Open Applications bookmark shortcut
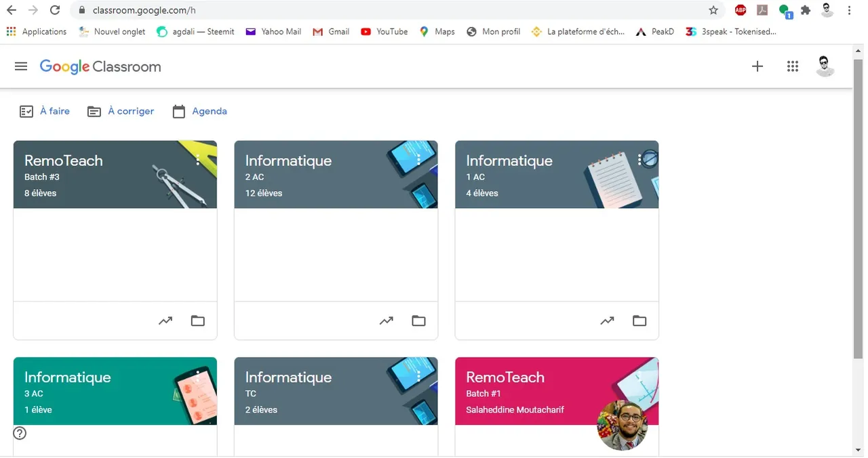The height and width of the screenshot is (458, 868). click(x=37, y=31)
